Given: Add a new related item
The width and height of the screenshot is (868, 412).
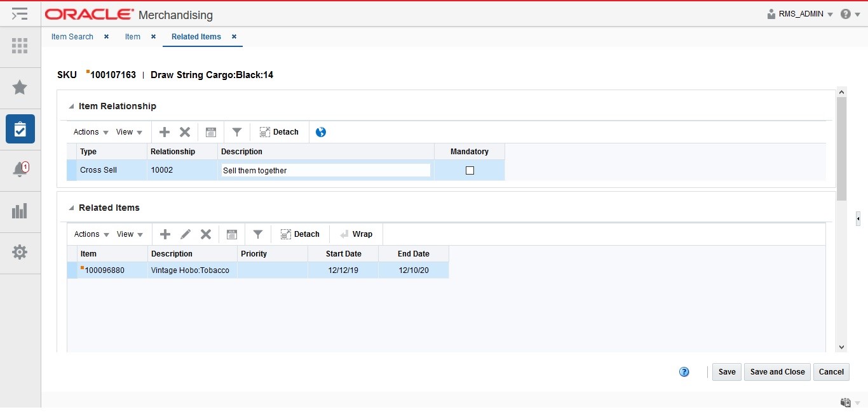Looking at the screenshot, I should tap(165, 234).
